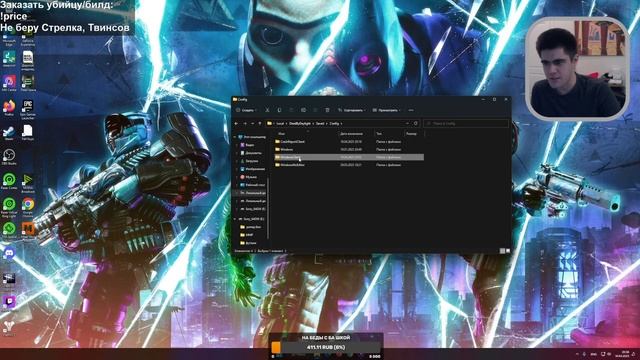Select the Firefox desktop icon
Image resolution: width=640 pixels, height=360 pixels.
(x=9, y=108)
